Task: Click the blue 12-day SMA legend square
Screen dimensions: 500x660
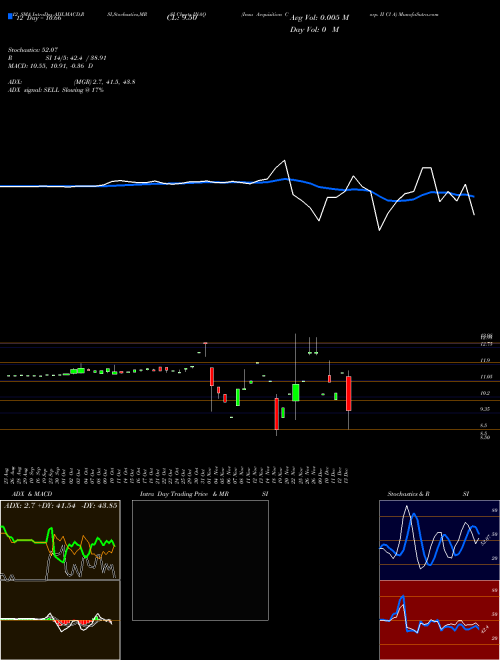Action: point(10,16)
